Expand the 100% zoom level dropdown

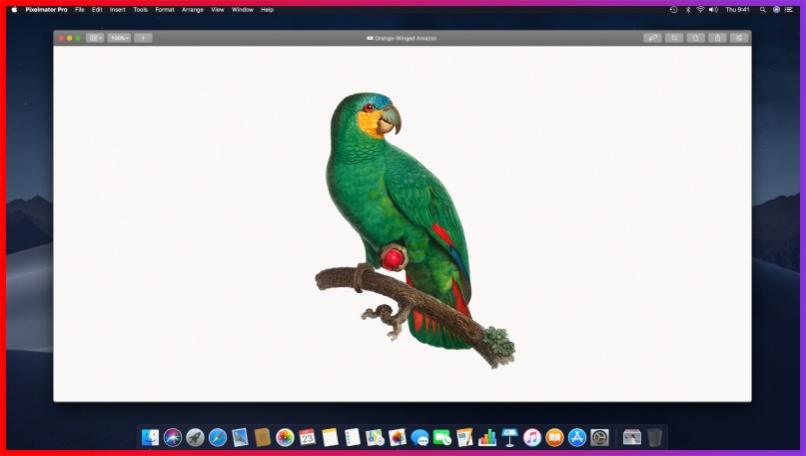point(119,38)
